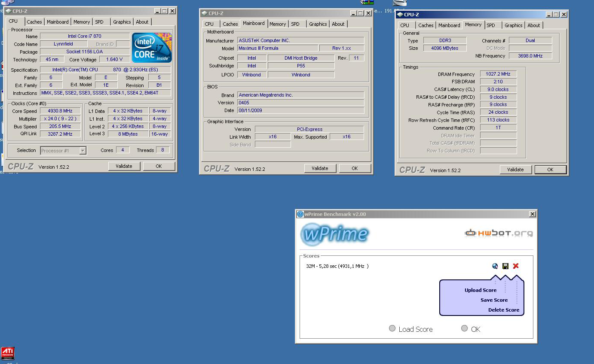Click the save score floppy disk icon

[x=505, y=266]
